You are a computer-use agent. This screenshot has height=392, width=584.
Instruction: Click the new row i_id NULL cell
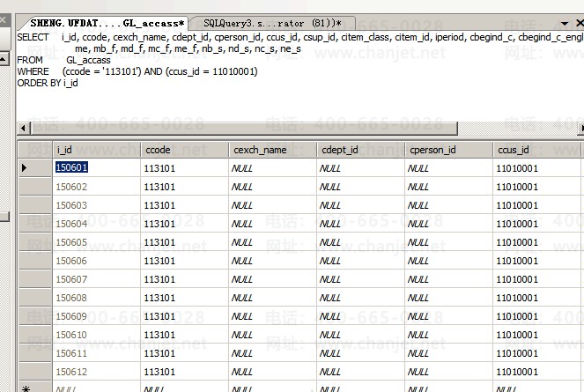[97, 388]
